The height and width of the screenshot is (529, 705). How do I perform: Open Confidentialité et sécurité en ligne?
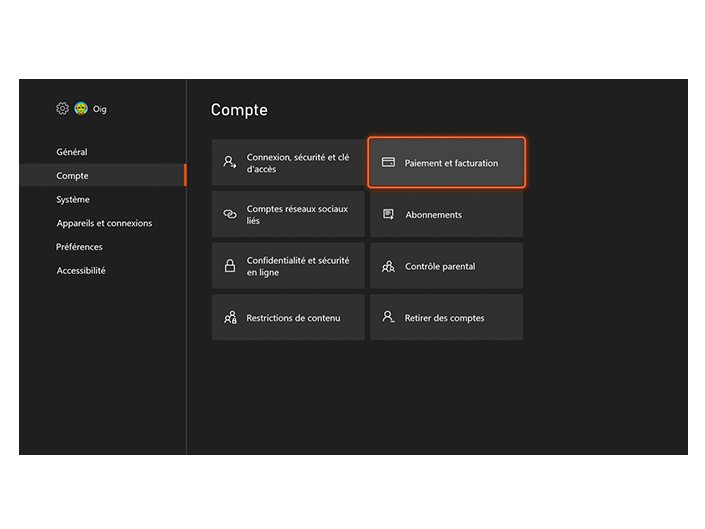click(288, 266)
